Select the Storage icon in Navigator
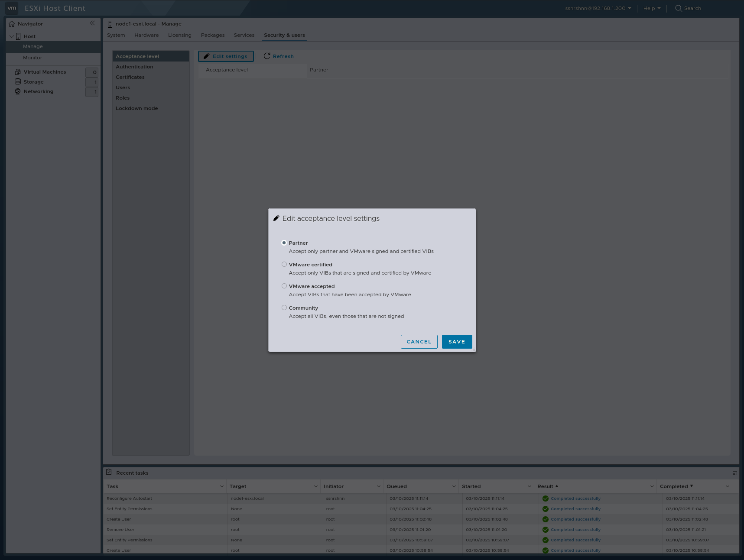Viewport: 744px width, 560px height. pyautogui.click(x=17, y=81)
